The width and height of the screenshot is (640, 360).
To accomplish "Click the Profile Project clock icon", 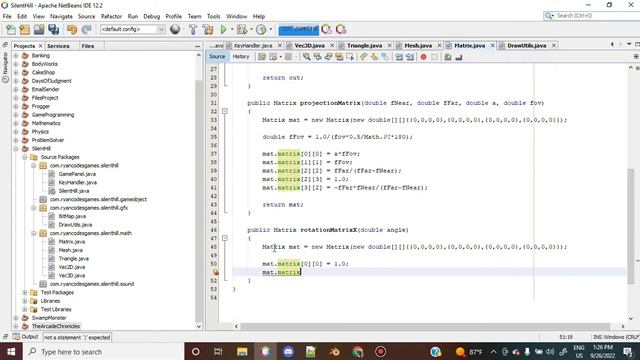I will 261,29.
